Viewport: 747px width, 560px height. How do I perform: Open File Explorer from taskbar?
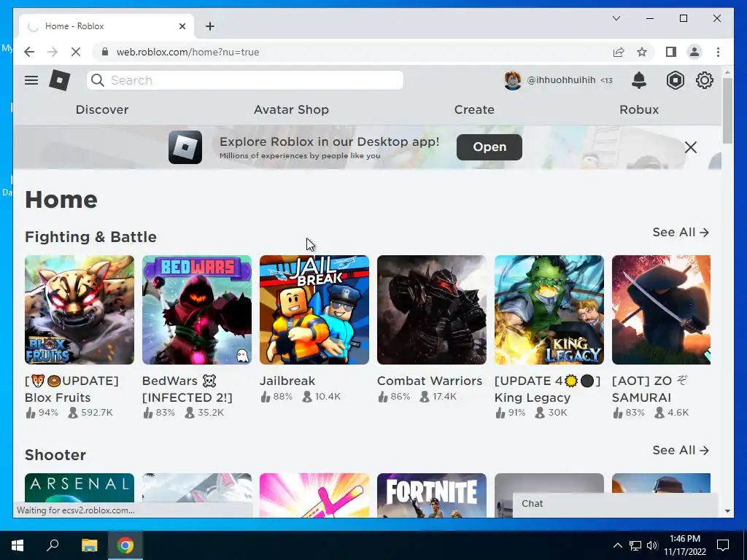[x=89, y=545]
